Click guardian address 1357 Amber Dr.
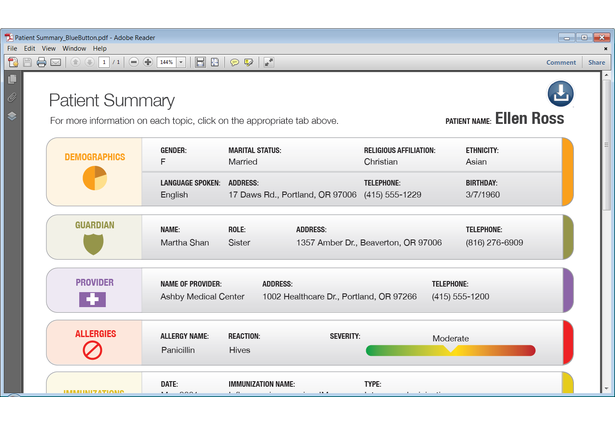This screenshot has height=424, width=615. point(369,242)
